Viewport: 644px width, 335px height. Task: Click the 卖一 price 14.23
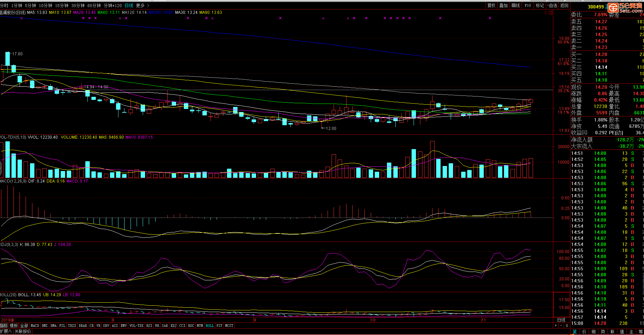click(601, 48)
